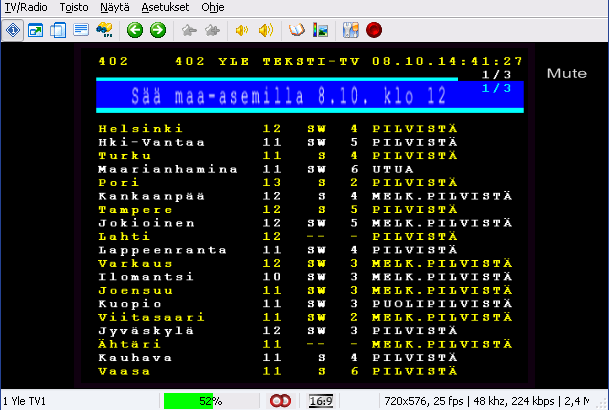
Task: Click the green right arrow button
Action: click(158, 30)
